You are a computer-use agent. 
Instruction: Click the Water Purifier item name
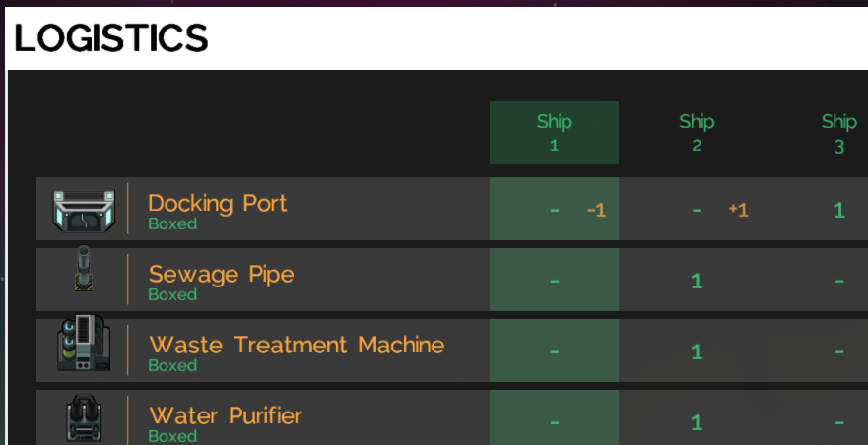[226, 415]
